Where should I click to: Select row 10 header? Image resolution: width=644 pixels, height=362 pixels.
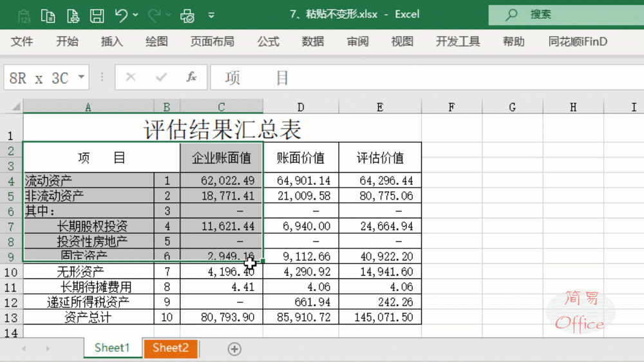click(11, 272)
